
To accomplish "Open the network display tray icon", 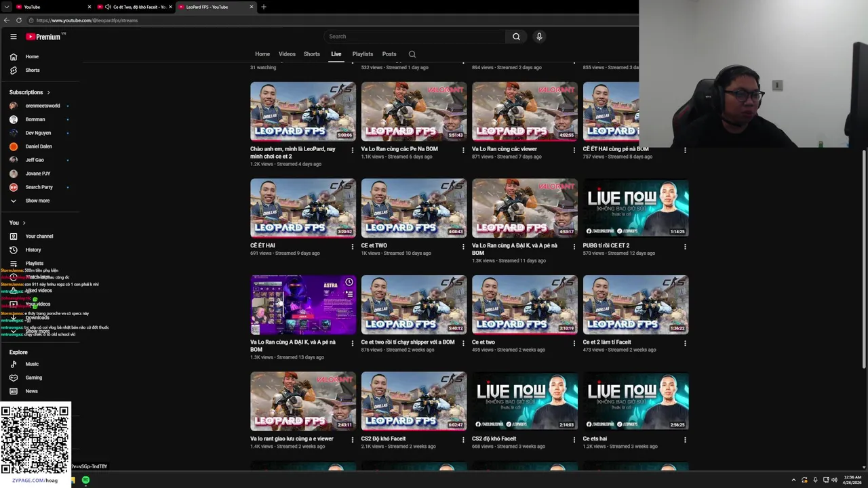I will pyautogui.click(x=825, y=480).
